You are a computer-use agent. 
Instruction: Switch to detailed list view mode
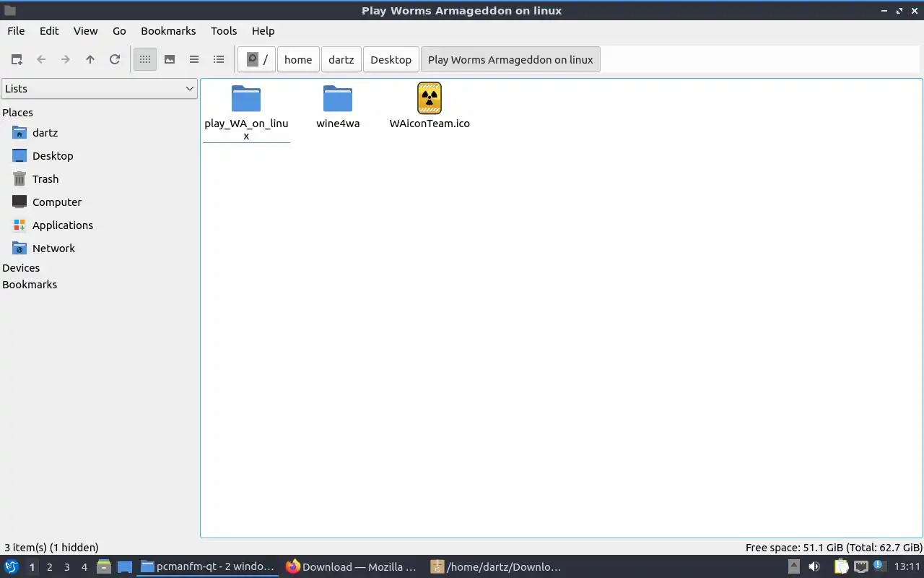[219, 59]
